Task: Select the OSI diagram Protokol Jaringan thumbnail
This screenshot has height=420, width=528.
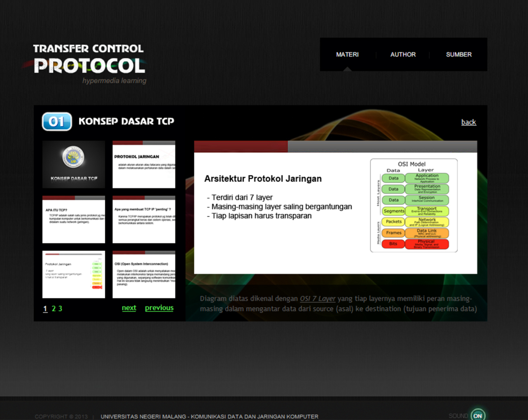Action: click(x=73, y=274)
